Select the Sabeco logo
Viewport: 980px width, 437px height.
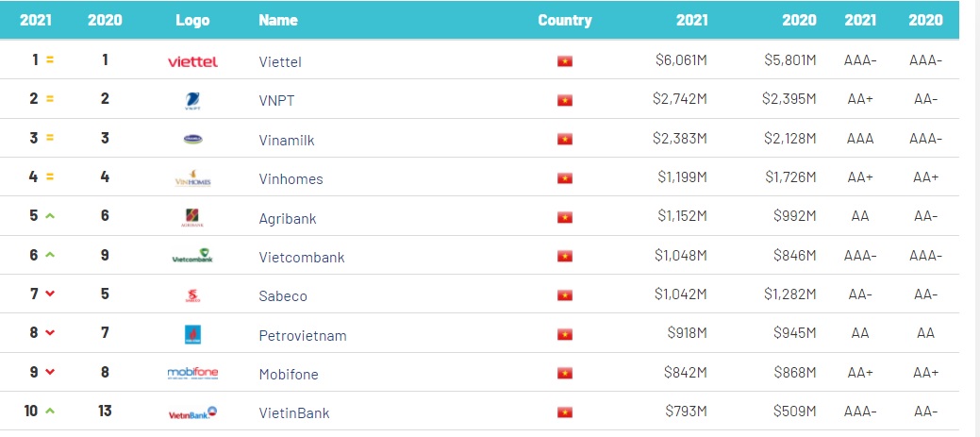(x=192, y=295)
